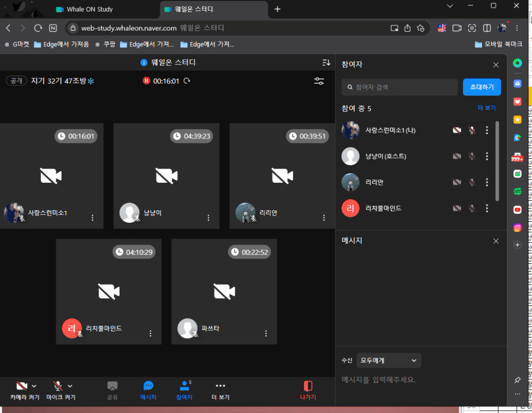The height and width of the screenshot is (413, 532).
Task: Open tile menu for 냥냥이 video
Action: (x=208, y=218)
